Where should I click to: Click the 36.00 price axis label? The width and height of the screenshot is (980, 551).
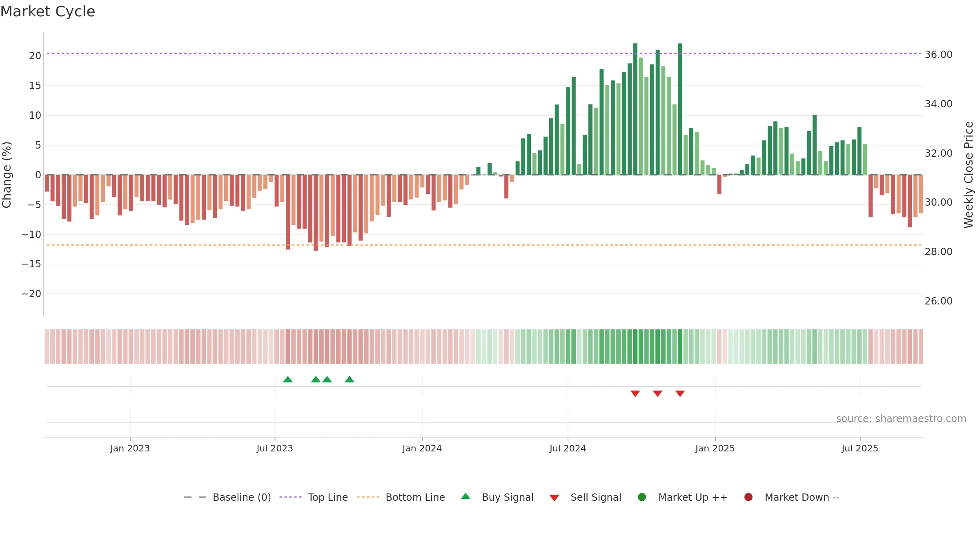tap(938, 55)
